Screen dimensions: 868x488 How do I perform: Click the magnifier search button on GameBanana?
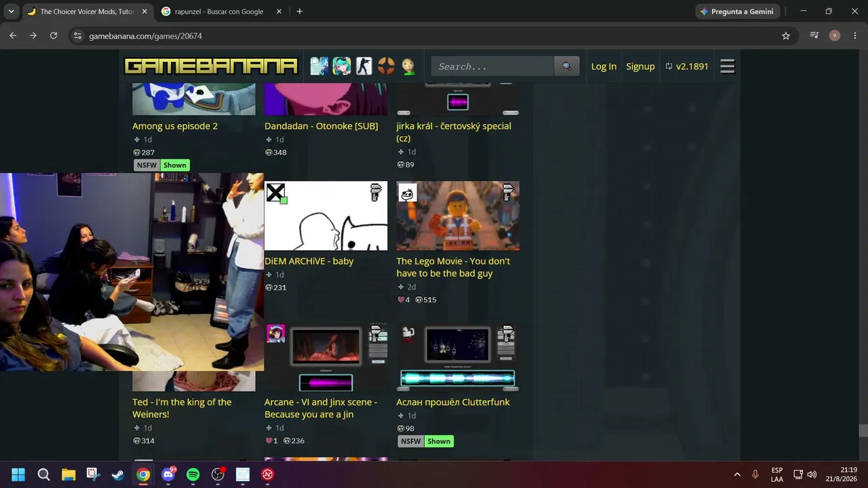[567, 66]
